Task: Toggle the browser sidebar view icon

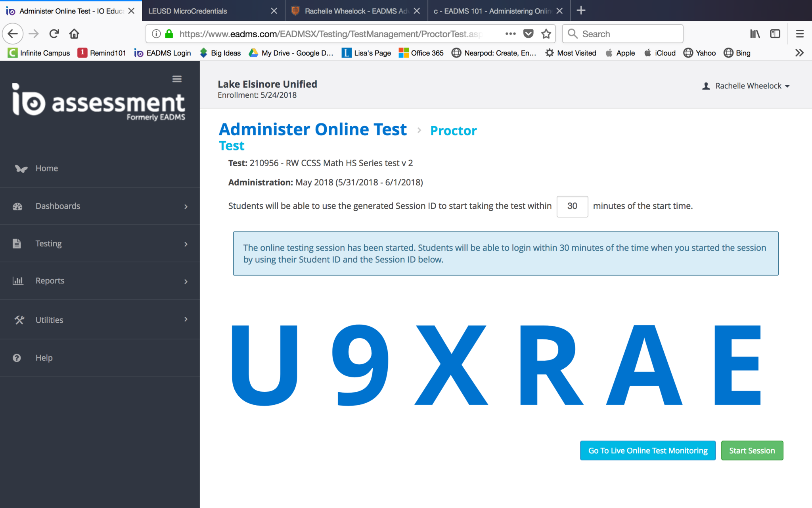Action: point(775,34)
